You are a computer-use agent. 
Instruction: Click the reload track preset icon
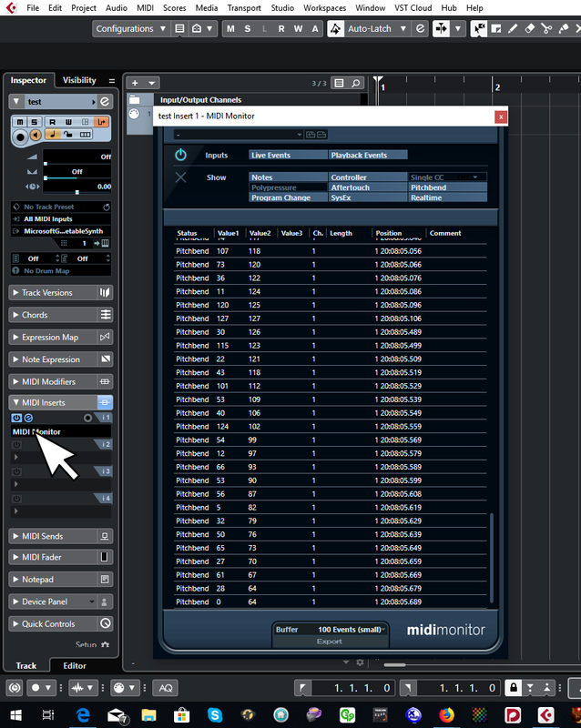[106, 207]
